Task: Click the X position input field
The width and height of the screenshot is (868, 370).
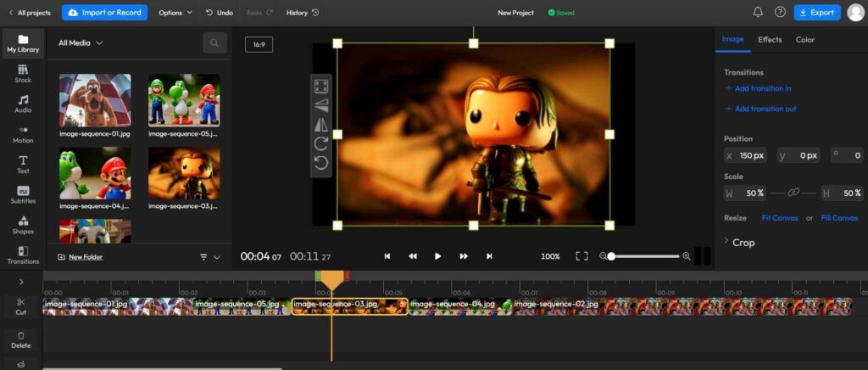Action: tap(745, 155)
